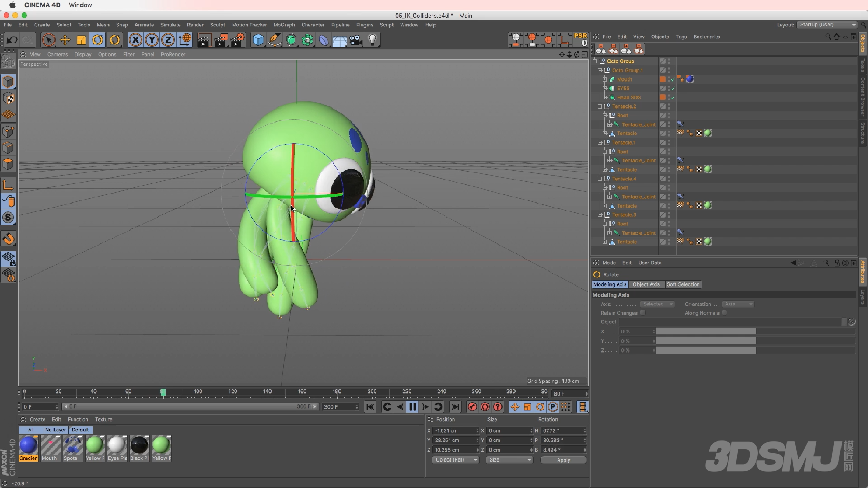Click the timeline playhead marker
Viewport: 868px width, 488px height.
tap(163, 392)
